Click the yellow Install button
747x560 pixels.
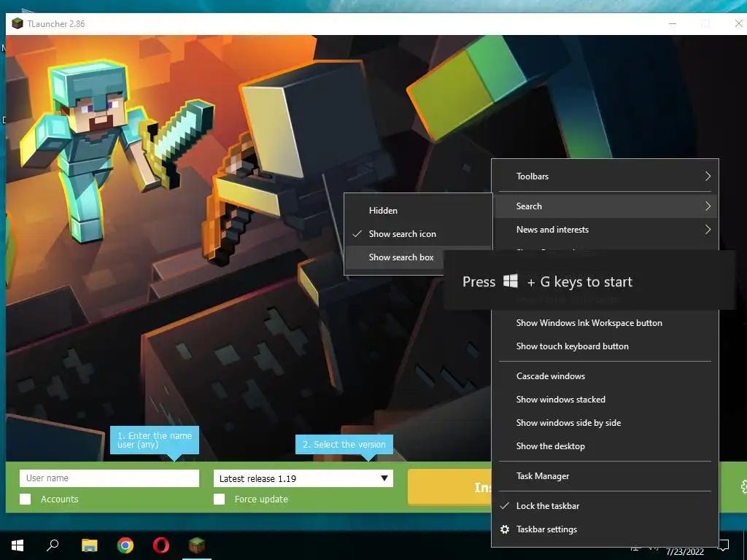click(449, 486)
